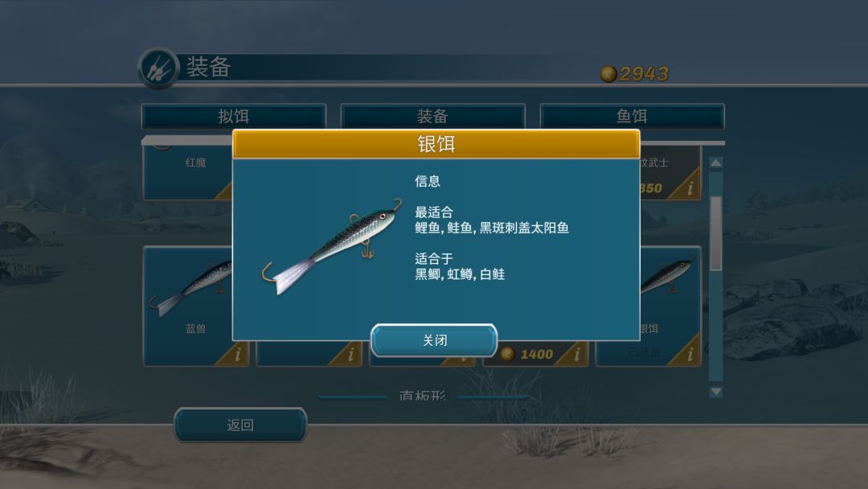Viewport: 868px width, 489px height.
Task: Click the gold coin balance icon
Action: tap(608, 74)
